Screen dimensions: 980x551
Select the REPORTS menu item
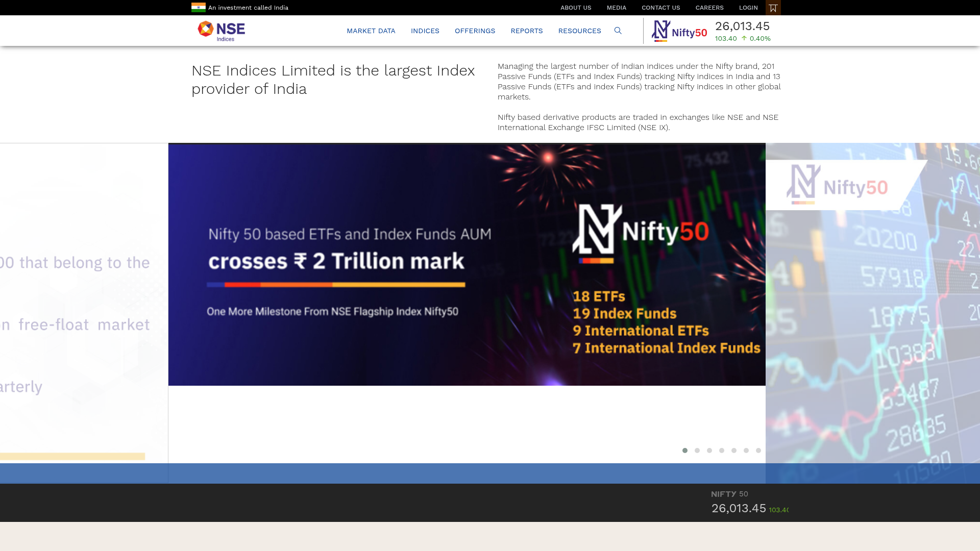527,31
